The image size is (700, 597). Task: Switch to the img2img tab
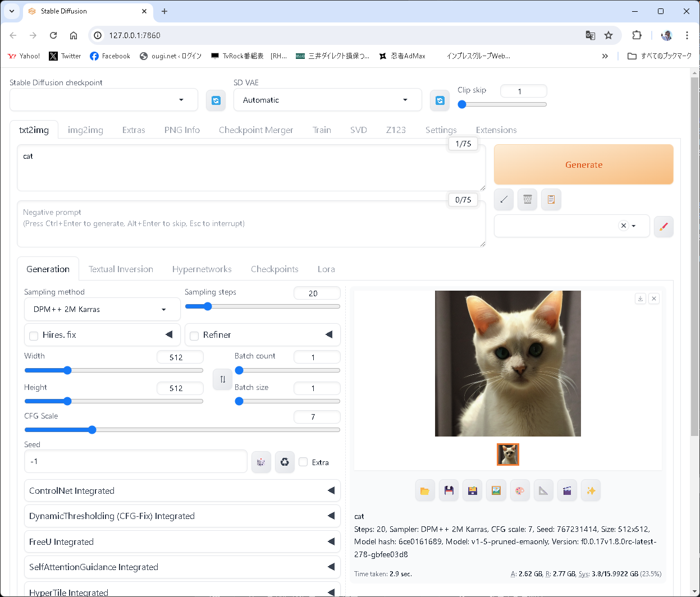coord(85,130)
